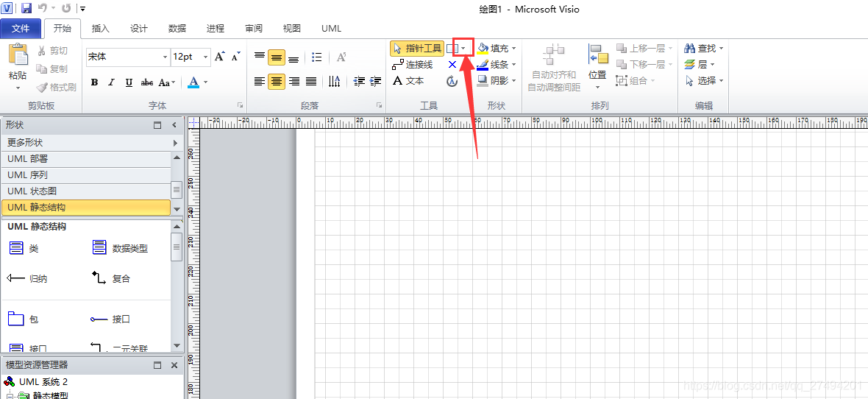The image size is (868, 399).
Task: Click the 包 package shape
Action: point(17,319)
